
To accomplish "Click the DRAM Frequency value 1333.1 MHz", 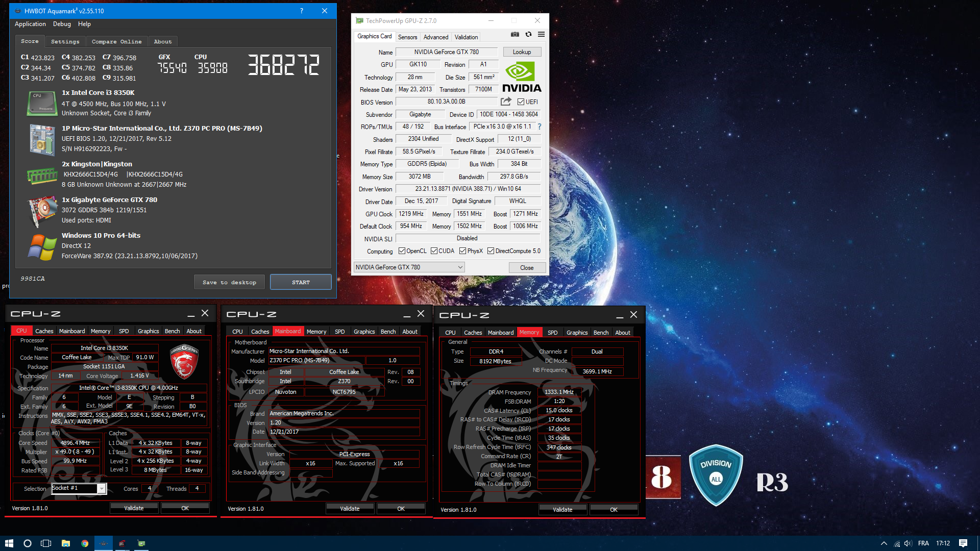I will tap(559, 392).
